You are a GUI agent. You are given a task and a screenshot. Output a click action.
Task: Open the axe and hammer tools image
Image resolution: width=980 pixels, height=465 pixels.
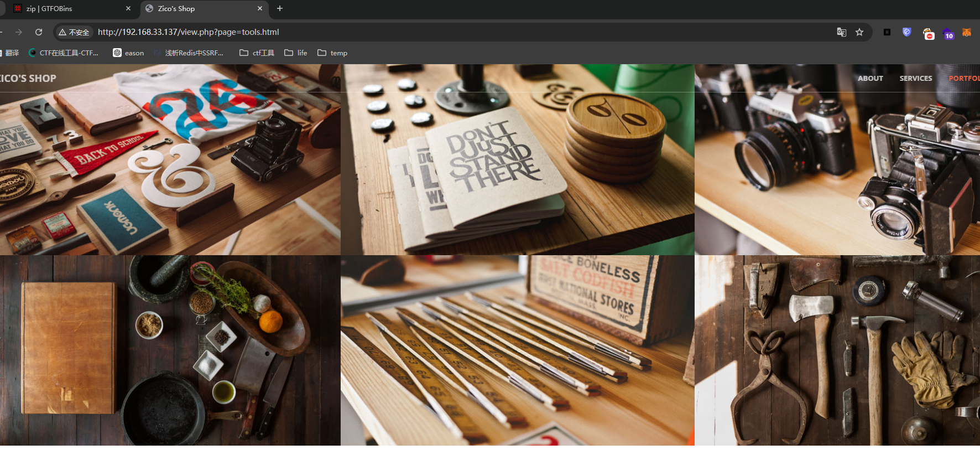pyautogui.click(x=837, y=350)
